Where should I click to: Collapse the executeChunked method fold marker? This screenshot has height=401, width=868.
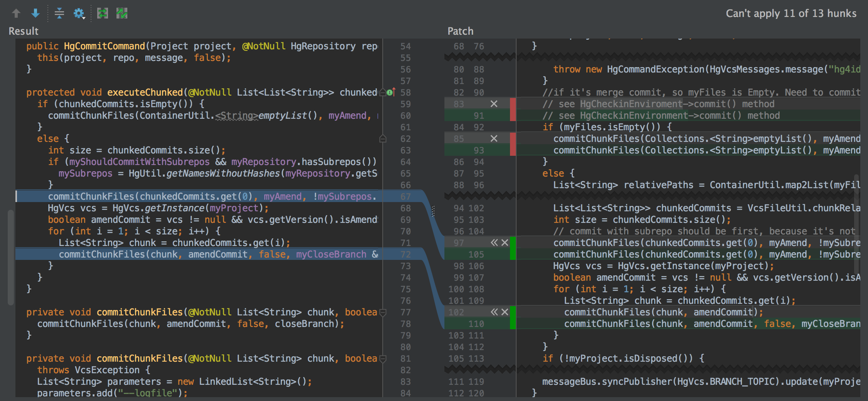(382, 93)
